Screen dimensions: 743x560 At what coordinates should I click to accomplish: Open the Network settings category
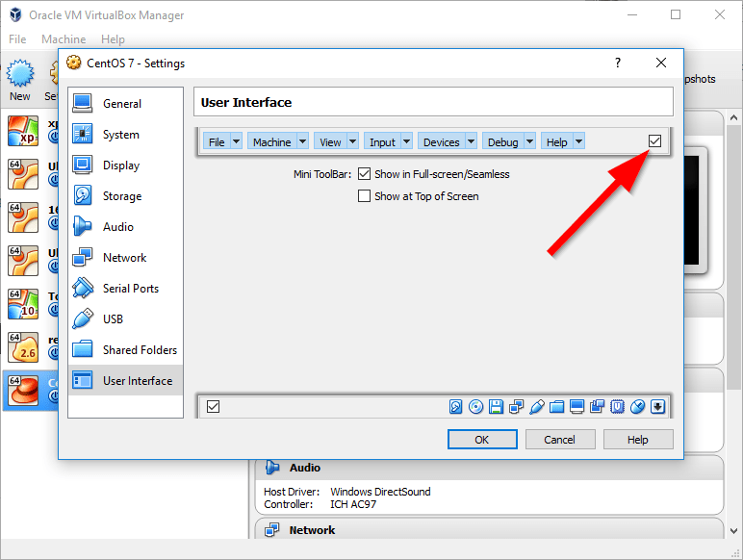[125, 257]
